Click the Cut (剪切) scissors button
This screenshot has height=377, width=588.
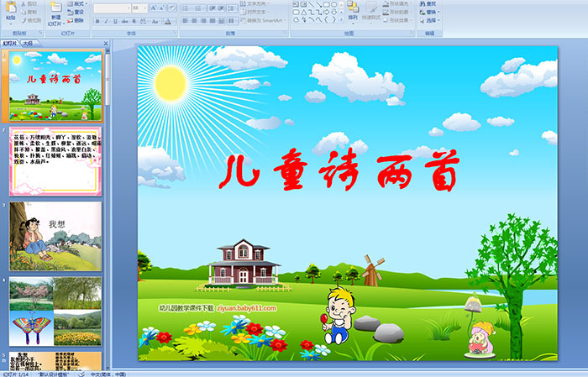coord(29,3)
